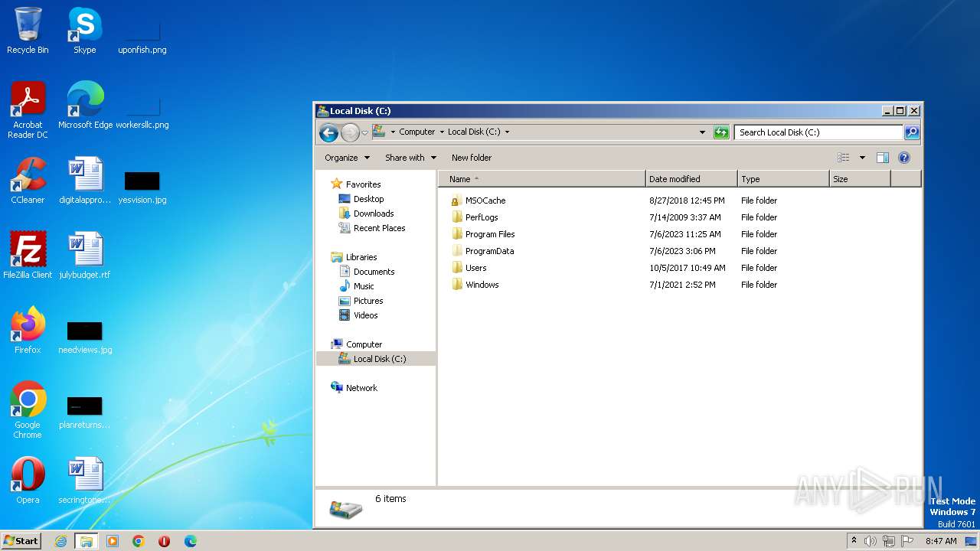
Task: Open the recent pages dropdown arrow
Action: pyautogui.click(x=364, y=132)
